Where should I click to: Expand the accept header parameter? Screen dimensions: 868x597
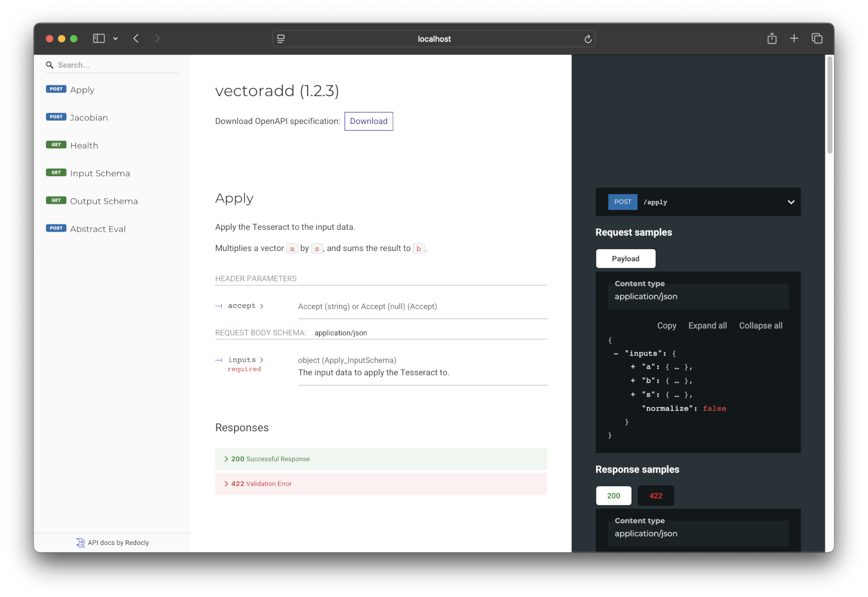pos(245,306)
